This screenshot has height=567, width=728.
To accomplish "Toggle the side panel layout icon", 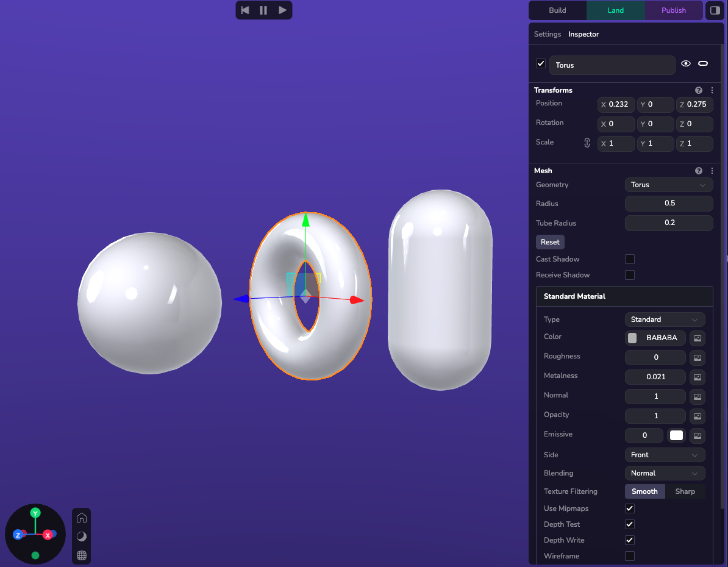I will [x=715, y=10].
